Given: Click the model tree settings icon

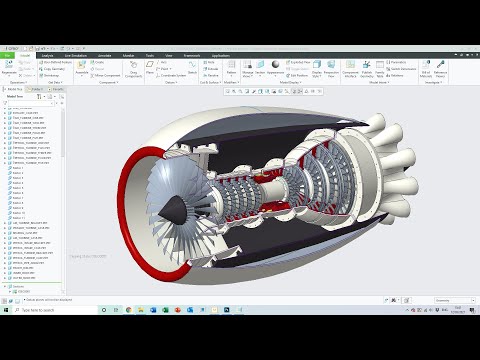Looking at the screenshot, I should click(39, 96).
